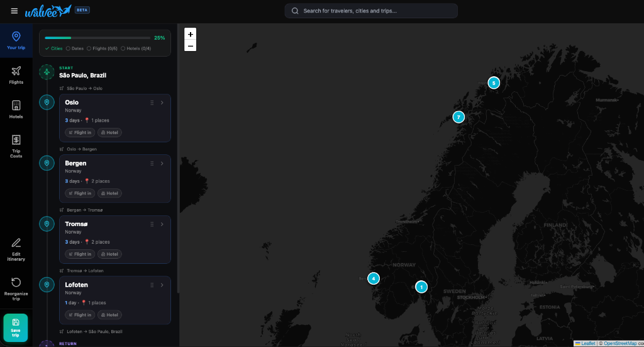The height and width of the screenshot is (347, 644).
Task: Click map cluster marker 7
Action: coord(458,117)
